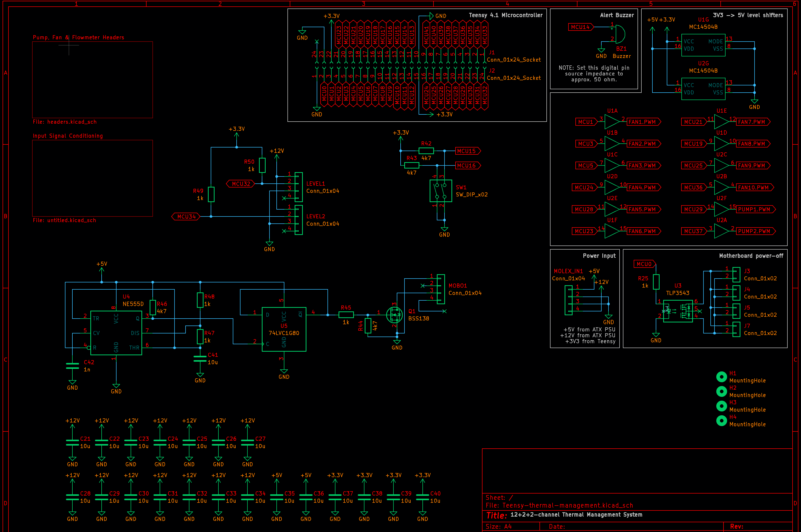Screen dimensions: 801x532
Task: Click the J1 'Conn_01x24_Socket' value text
Action: [x=514, y=60]
